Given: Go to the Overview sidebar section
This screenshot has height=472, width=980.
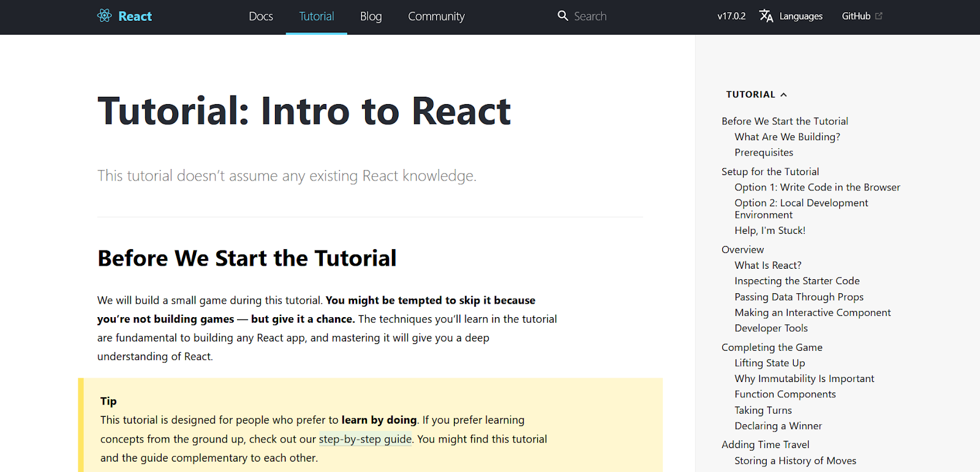Looking at the screenshot, I should click(x=742, y=249).
